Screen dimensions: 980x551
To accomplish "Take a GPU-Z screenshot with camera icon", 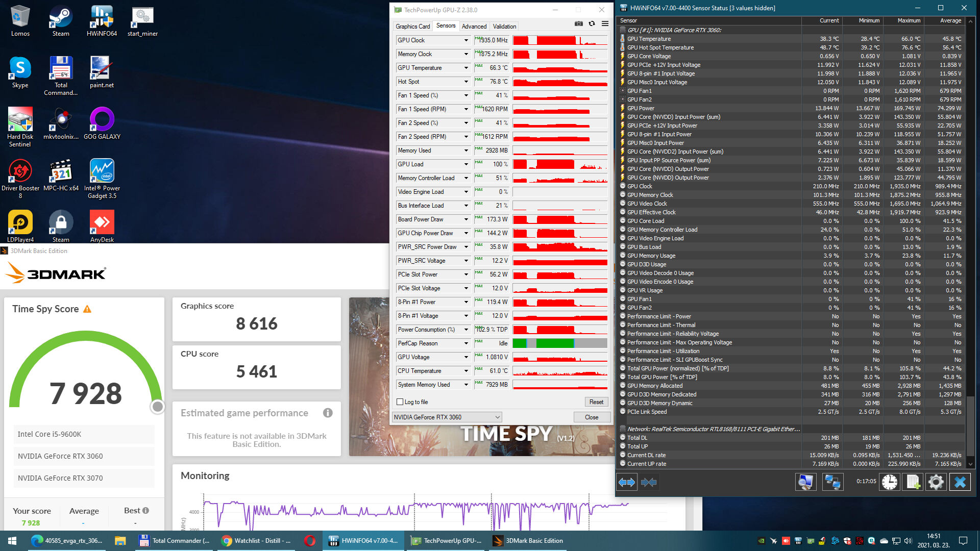I will pos(578,23).
